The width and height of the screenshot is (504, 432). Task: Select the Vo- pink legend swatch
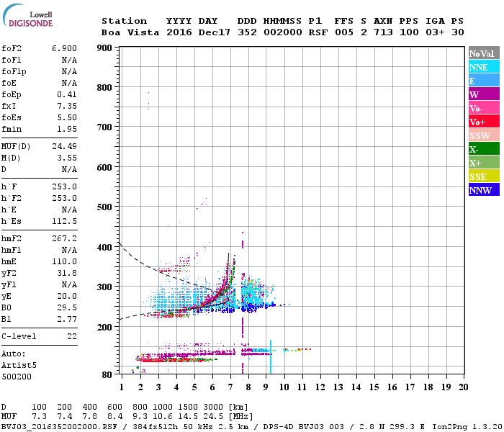484,108
